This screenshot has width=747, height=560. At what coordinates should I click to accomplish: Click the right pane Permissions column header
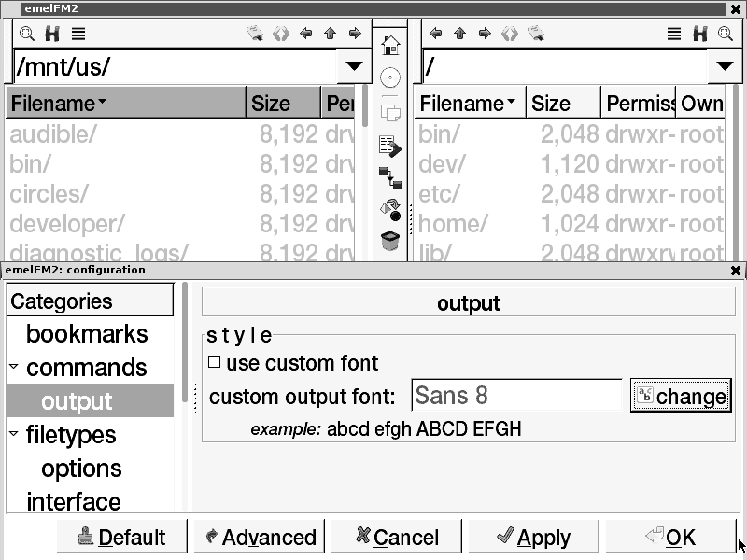(639, 103)
